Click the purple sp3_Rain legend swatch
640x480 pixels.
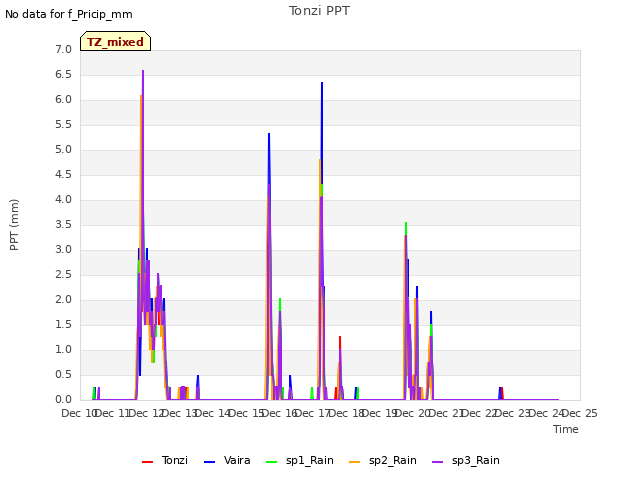click(x=438, y=462)
